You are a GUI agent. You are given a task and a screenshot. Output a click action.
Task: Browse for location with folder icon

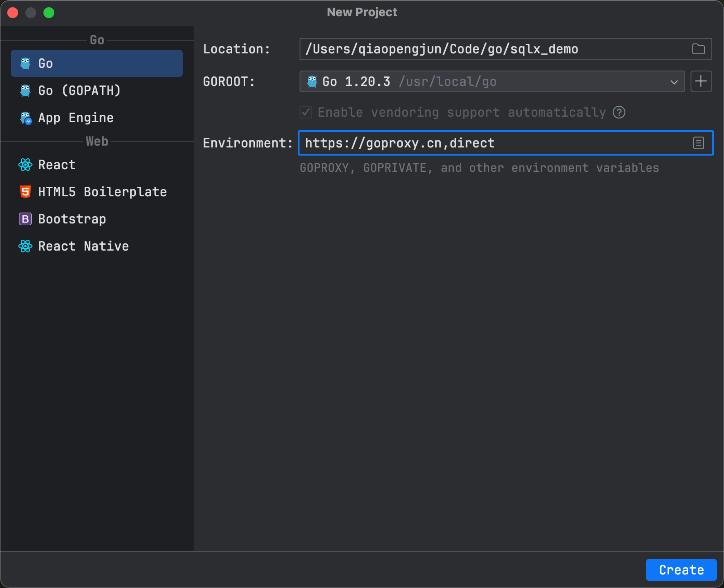coord(699,49)
